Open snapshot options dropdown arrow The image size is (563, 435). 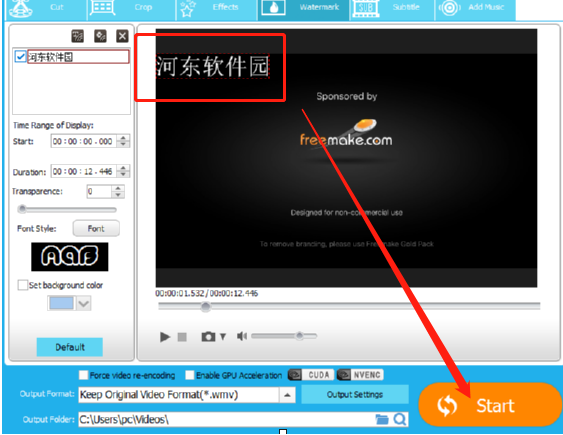(223, 337)
